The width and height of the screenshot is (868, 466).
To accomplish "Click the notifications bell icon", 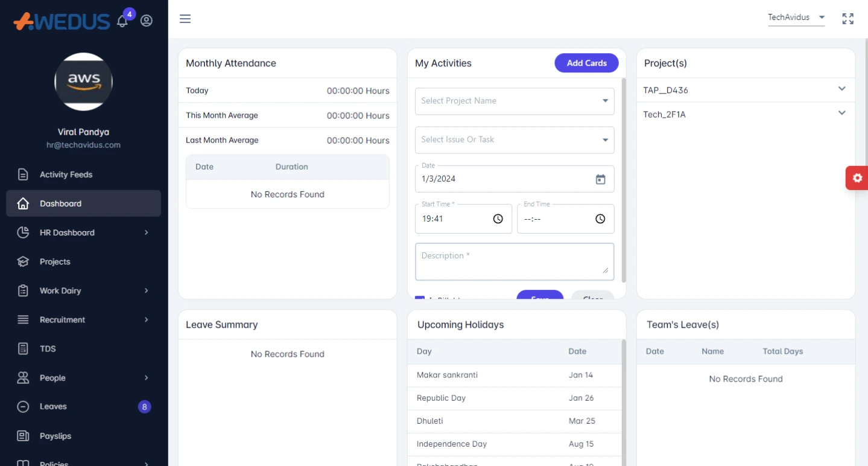I will pos(122,21).
